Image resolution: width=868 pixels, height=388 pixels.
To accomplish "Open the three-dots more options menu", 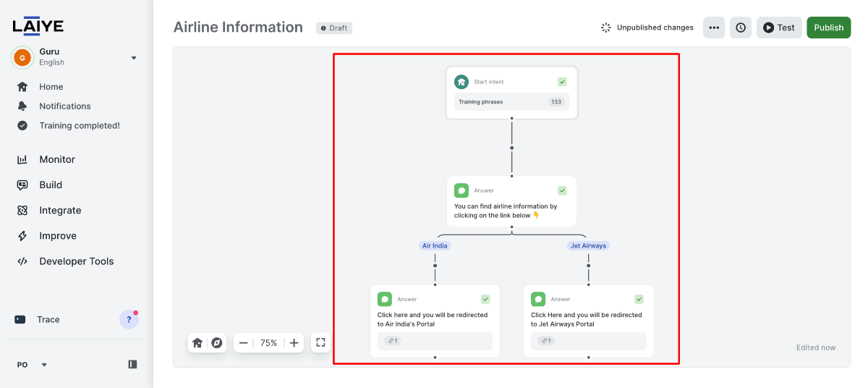I will click(x=714, y=28).
